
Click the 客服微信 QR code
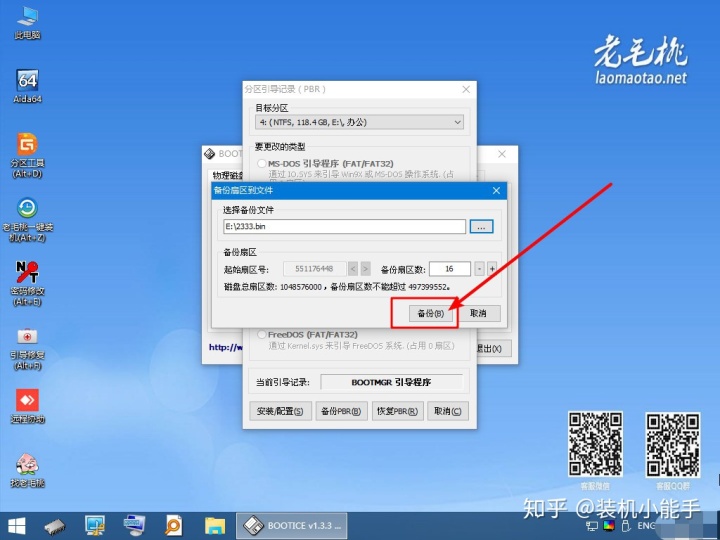pyautogui.click(x=596, y=444)
